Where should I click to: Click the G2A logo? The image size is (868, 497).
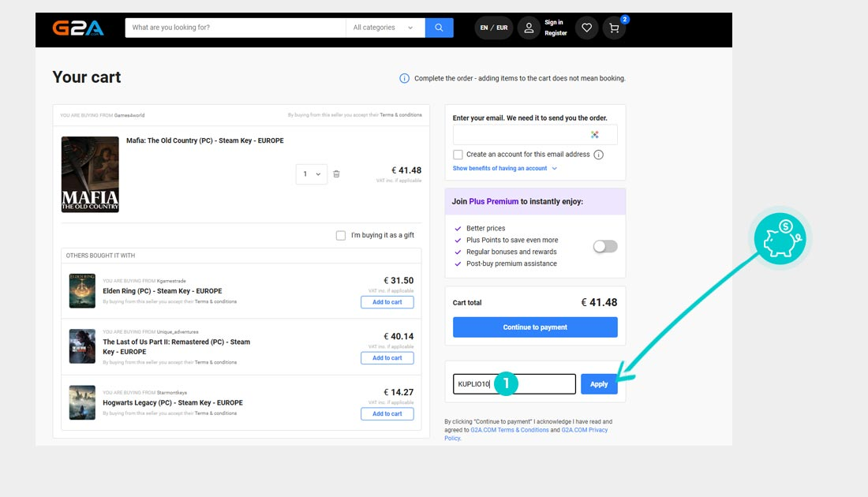78,28
